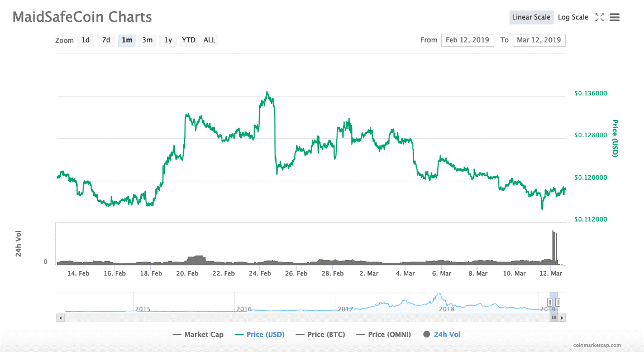Click the $0.136000 axis label
This screenshot has width=644, height=352.
coord(590,94)
